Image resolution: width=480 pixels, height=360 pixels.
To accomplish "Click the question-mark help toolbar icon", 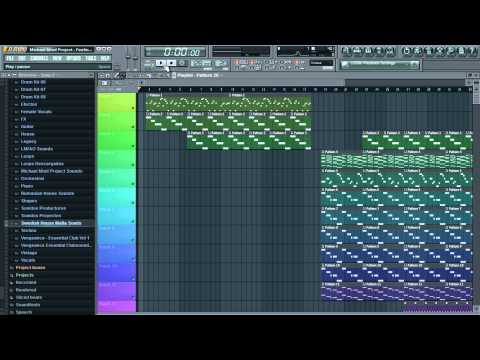I will tap(472, 51).
